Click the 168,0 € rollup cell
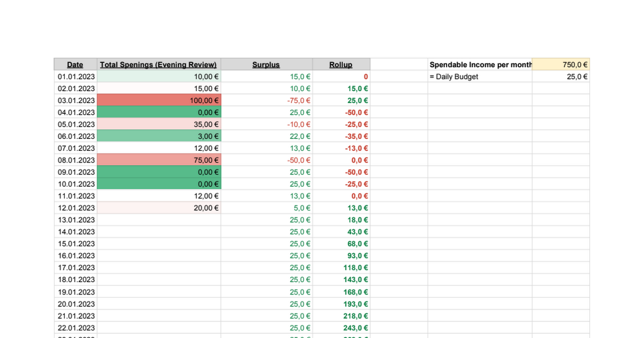The width and height of the screenshot is (644, 338). [341, 292]
